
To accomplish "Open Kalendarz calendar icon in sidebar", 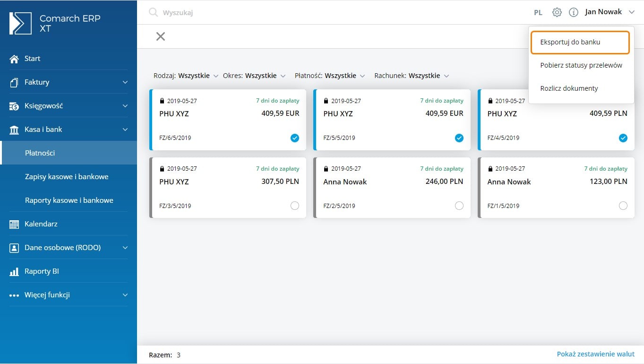I will coord(14,224).
